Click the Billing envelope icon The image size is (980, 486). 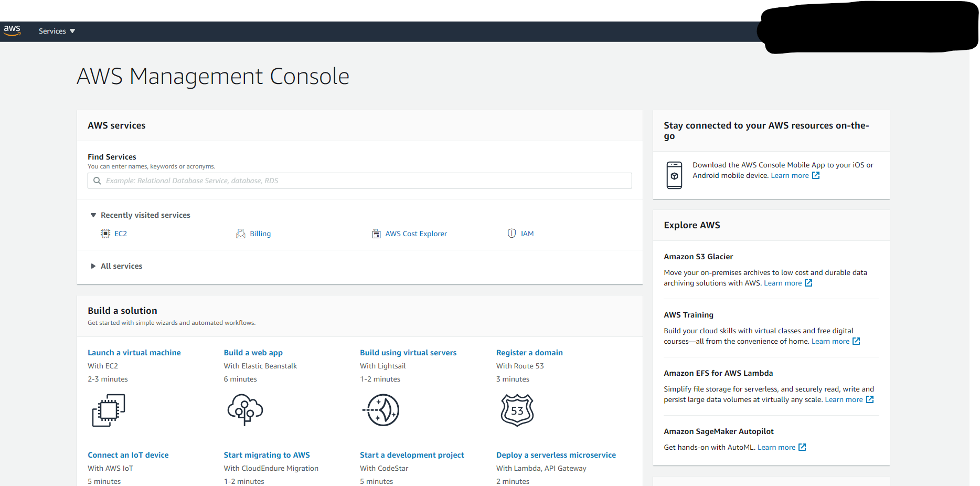pos(241,234)
